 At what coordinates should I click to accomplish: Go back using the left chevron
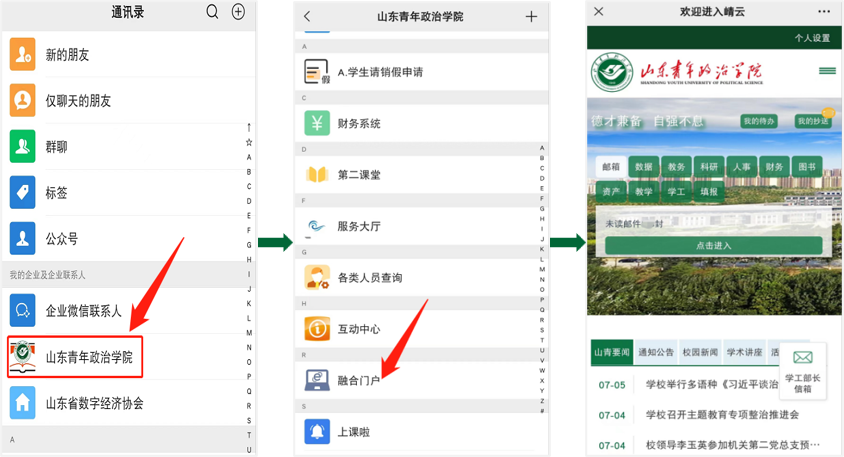307,16
